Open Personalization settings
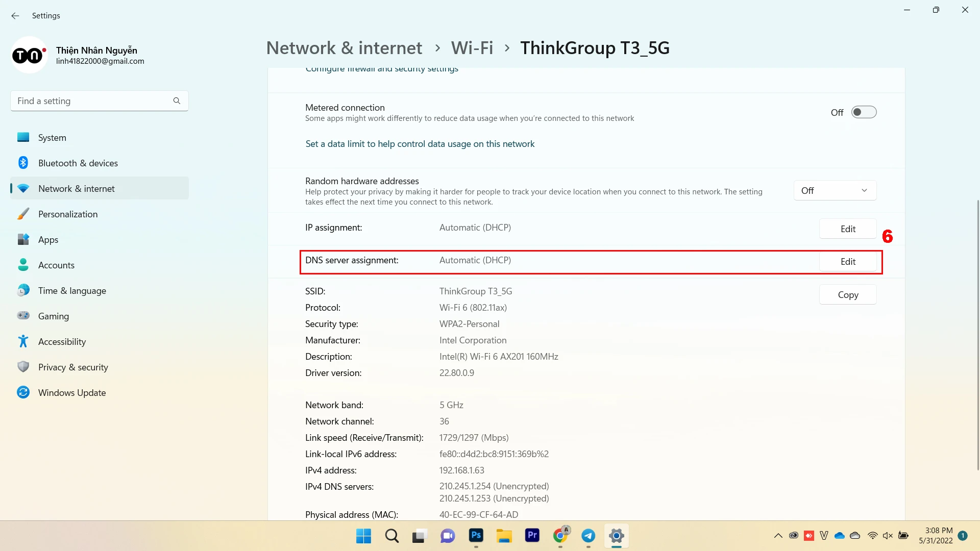 (x=100, y=214)
